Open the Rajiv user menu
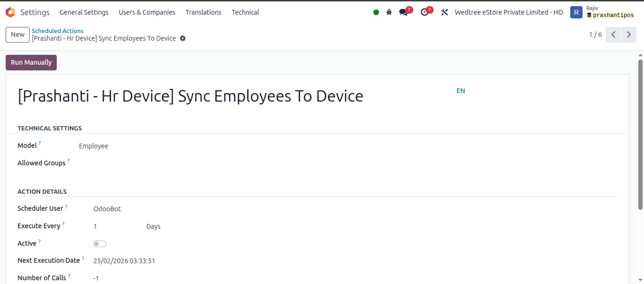The image size is (644, 284). (x=602, y=12)
